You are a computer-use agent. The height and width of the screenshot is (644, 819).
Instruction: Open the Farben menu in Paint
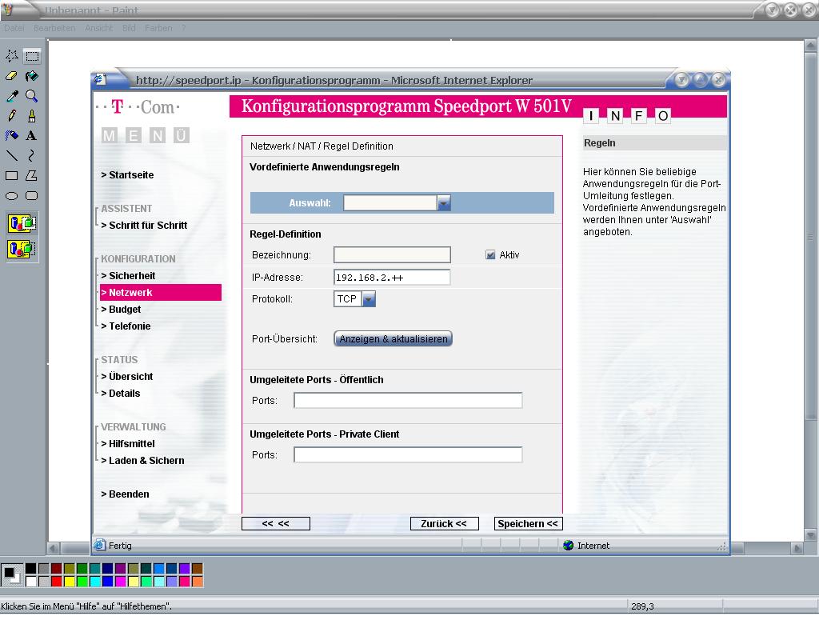tap(158, 28)
